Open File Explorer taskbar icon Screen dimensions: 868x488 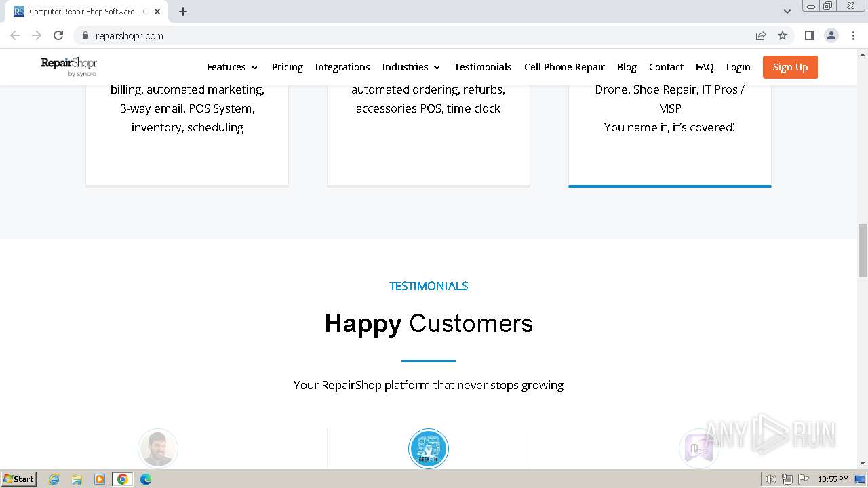pyautogui.click(x=77, y=479)
